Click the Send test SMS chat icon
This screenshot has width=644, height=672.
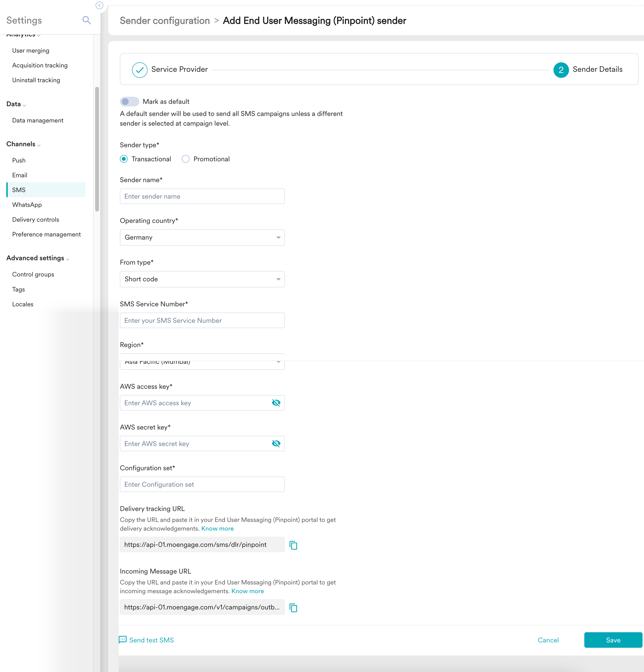point(123,640)
